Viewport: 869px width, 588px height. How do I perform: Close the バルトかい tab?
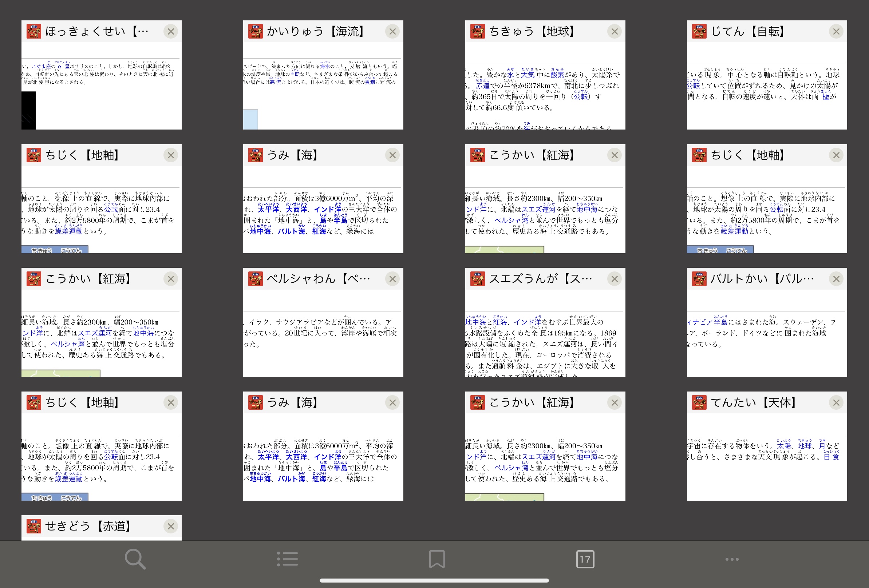point(837,279)
